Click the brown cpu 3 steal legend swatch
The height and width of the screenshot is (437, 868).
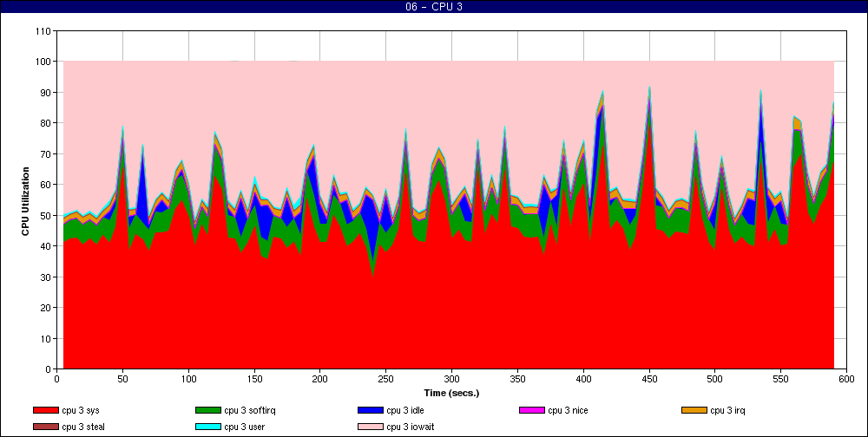pyautogui.click(x=45, y=427)
